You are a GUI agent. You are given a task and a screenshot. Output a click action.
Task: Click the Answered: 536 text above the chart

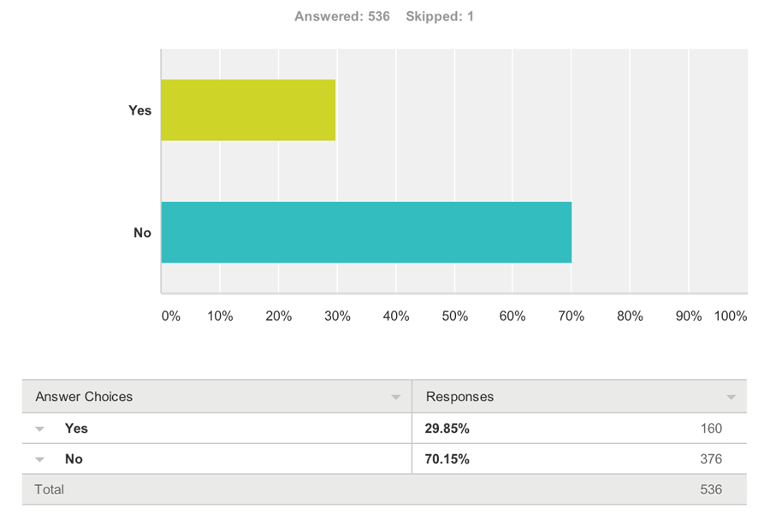tap(342, 16)
